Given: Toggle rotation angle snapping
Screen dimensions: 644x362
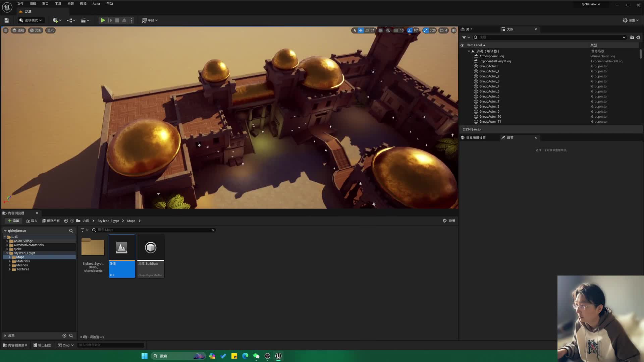Looking at the screenshot, I should coord(410,31).
